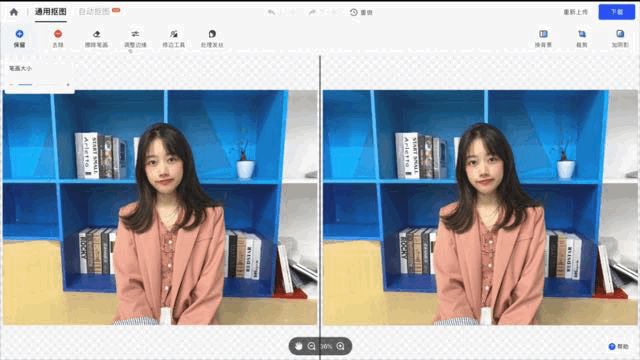Go to the home page icon

14,12
